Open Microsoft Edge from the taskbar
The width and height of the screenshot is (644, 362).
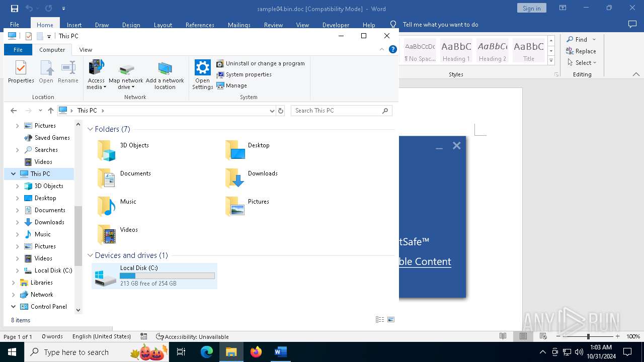pyautogui.click(x=207, y=352)
